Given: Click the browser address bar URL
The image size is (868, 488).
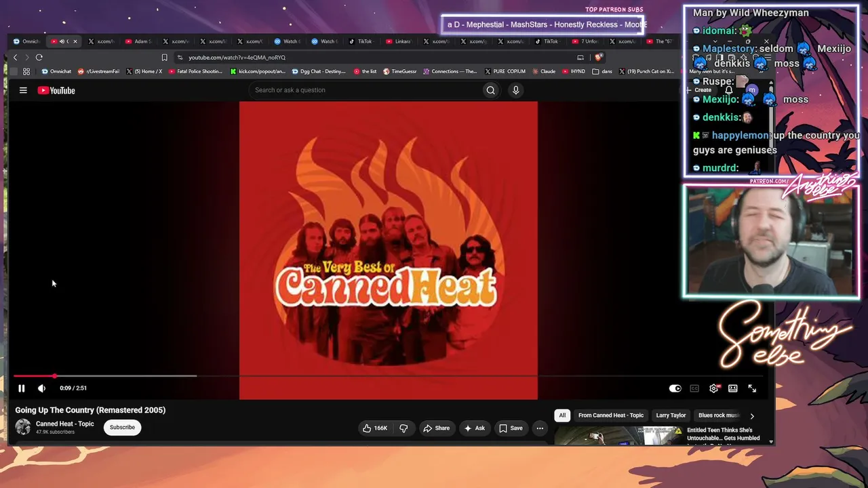Looking at the screenshot, I should click(x=237, y=58).
